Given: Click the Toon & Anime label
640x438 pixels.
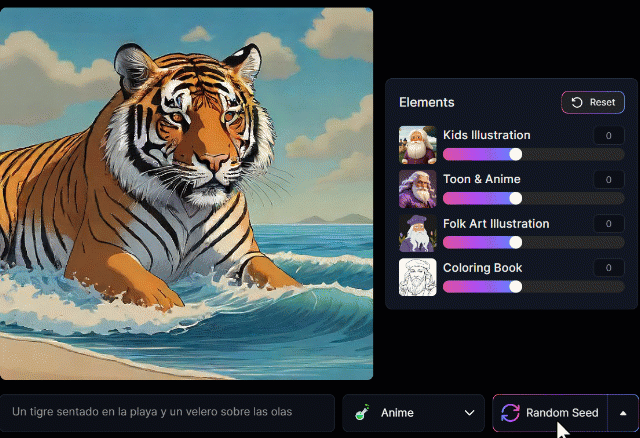Looking at the screenshot, I should [x=482, y=179].
